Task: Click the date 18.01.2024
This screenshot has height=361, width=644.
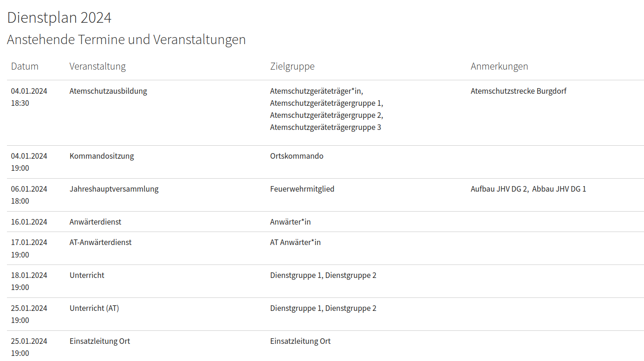Action: (29, 275)
